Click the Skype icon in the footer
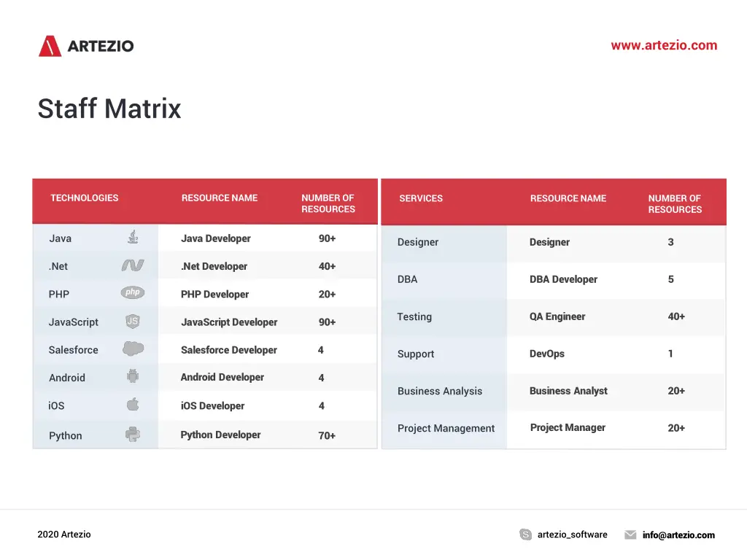 [x=525, y=534]
